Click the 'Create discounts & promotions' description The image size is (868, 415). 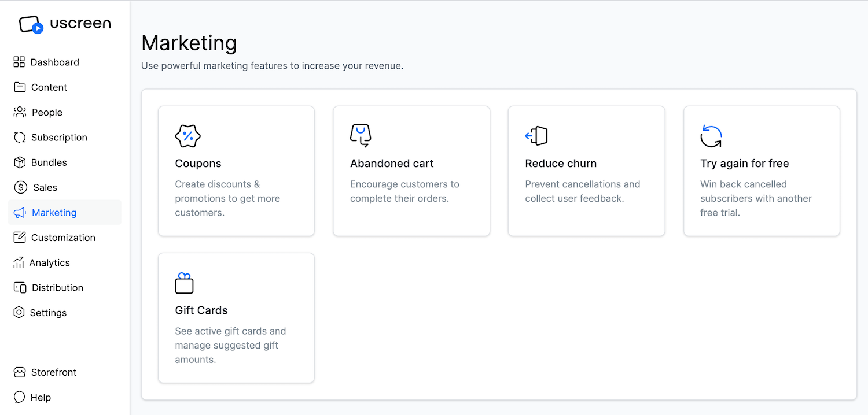[x=227, y=198]
